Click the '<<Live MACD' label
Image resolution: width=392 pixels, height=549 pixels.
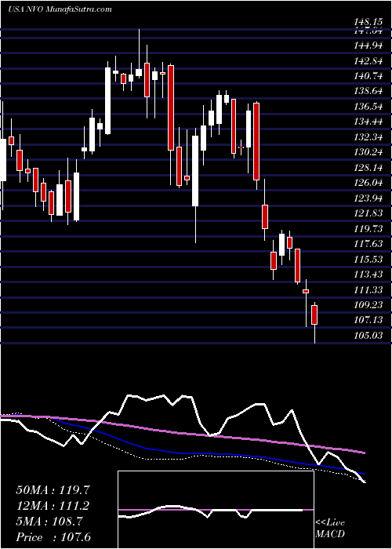330,529
